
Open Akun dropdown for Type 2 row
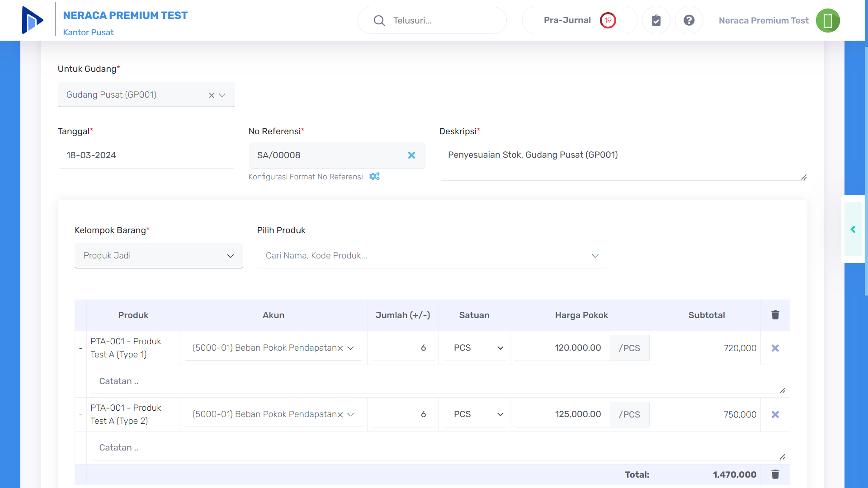point(350,414)
